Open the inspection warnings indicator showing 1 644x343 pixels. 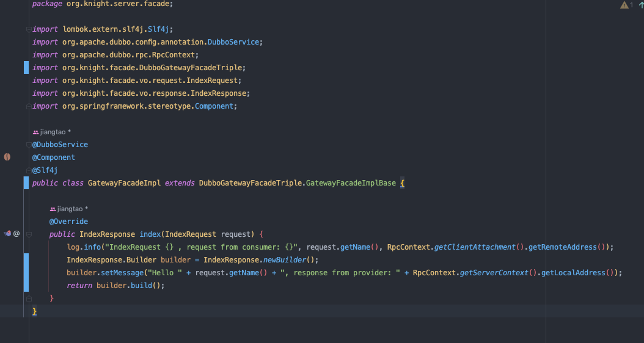[627, 5]
